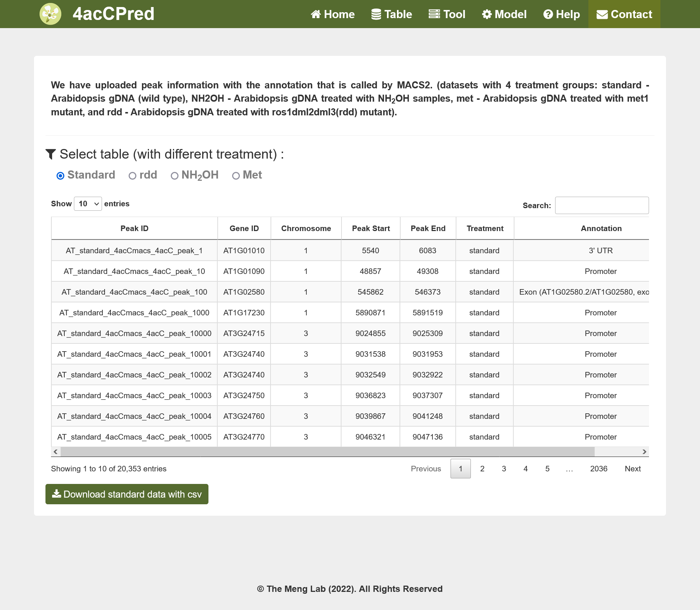The image size is (700, 610).
Task: Click the Table database icon
Action: (376, 14)
